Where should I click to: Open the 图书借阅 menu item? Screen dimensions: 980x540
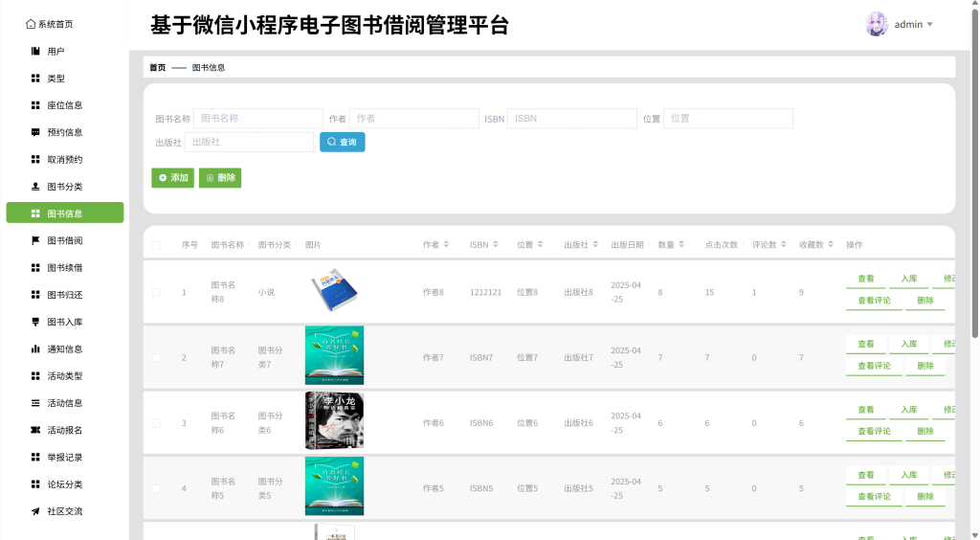pyautogui.click(x=65, y=240)
